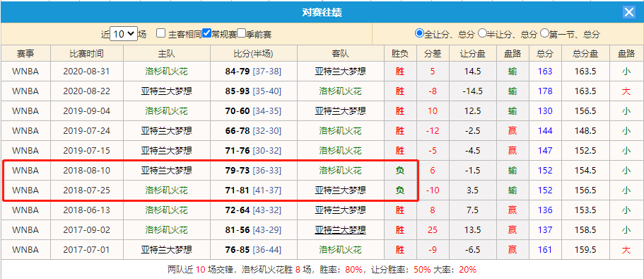Uncheck the 常规赛 checkbox

point(207,33)
